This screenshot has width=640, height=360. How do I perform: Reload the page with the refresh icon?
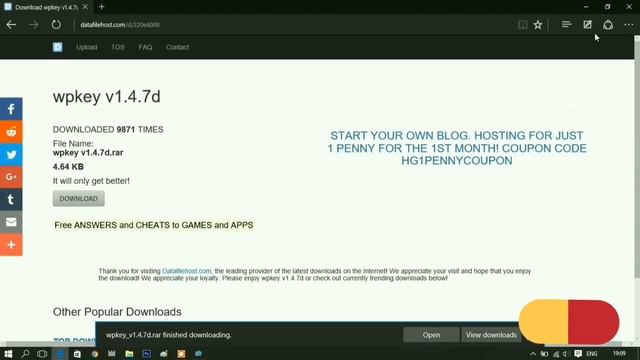(x=56, y=24)
